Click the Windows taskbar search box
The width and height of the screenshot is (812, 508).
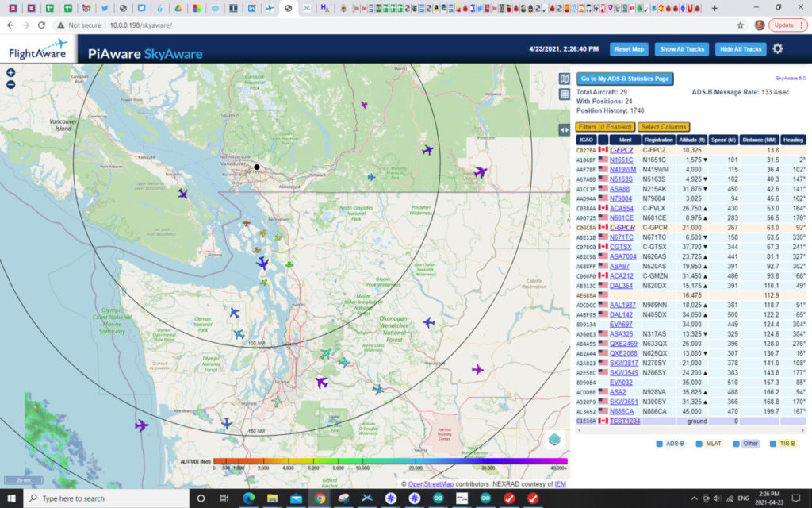click(108, 498)
